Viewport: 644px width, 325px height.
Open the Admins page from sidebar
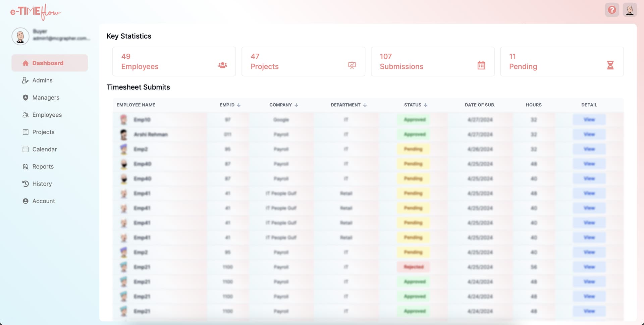click(42, 80)
